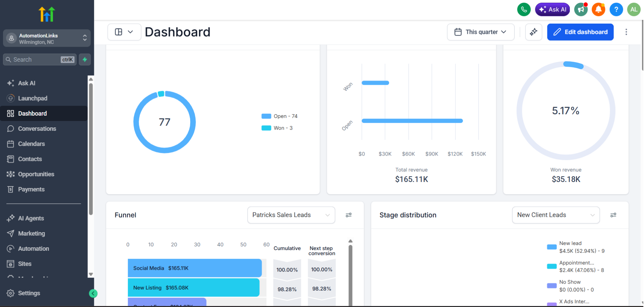Click the 98.28% cumulative value for New Listing
Viewport: 644px width, 307px height.
[x=287, y=289]
